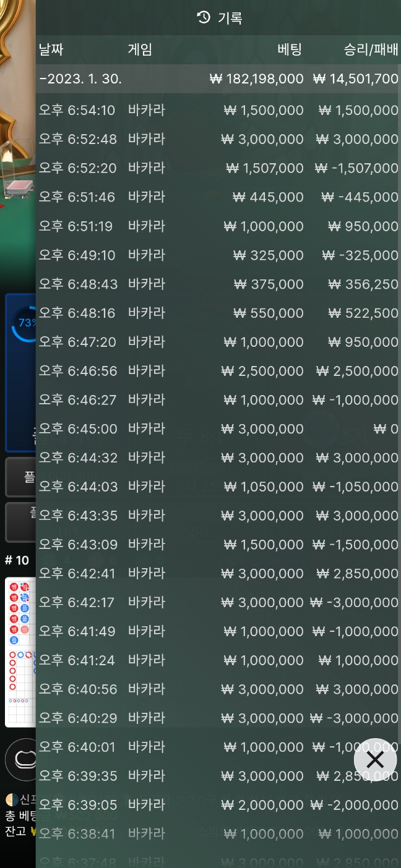This screenshot has height=868, width=401.
Task: Open the 오후 6:47:20 바카라 record
Action: (x=218, y=342)
